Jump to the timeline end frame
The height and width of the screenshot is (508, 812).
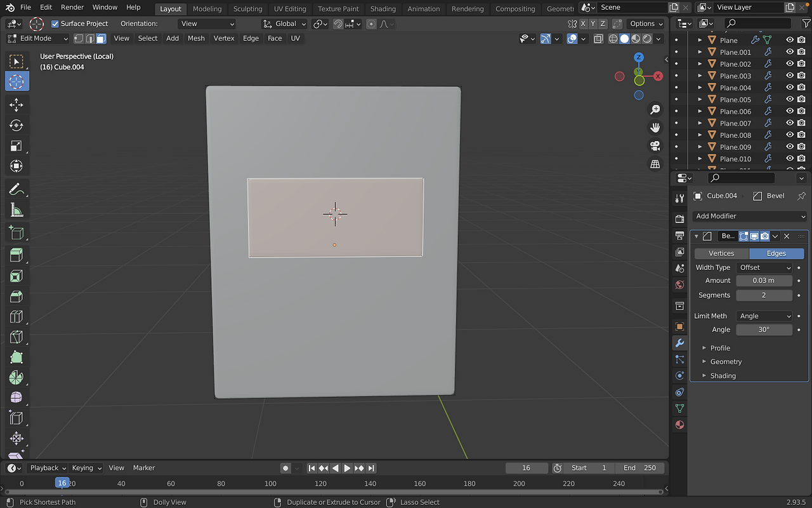tap(371, 468)
